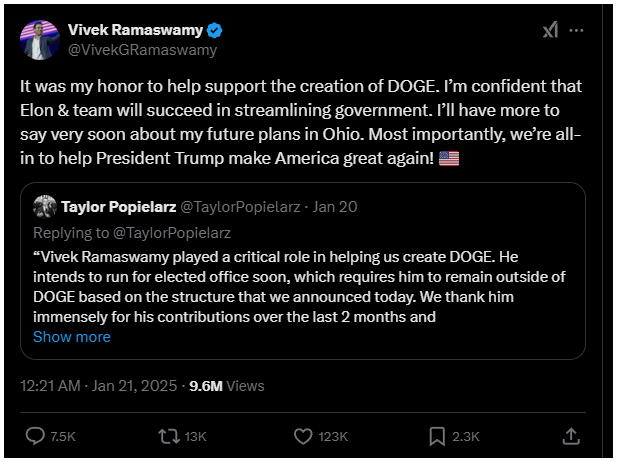
Task: Click the 9.6M Views count
Action: [x=227, y=386]
